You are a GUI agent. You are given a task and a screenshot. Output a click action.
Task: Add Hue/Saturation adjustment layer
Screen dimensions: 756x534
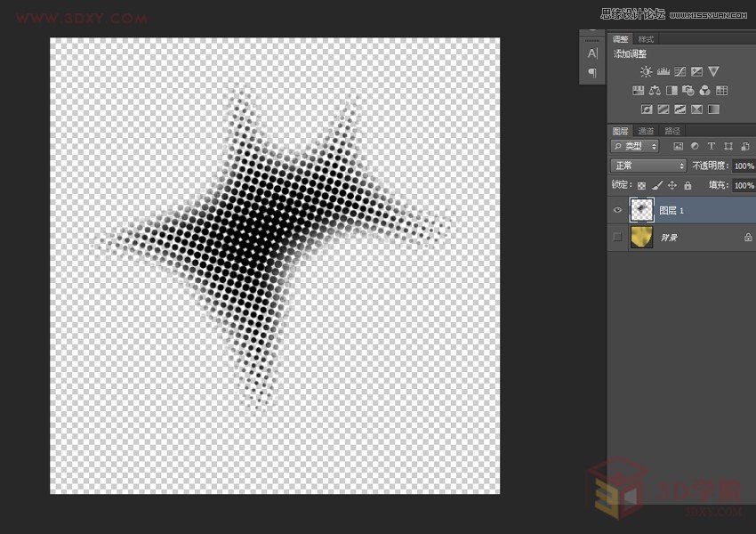pyautogui.click(x=638, y=90)
